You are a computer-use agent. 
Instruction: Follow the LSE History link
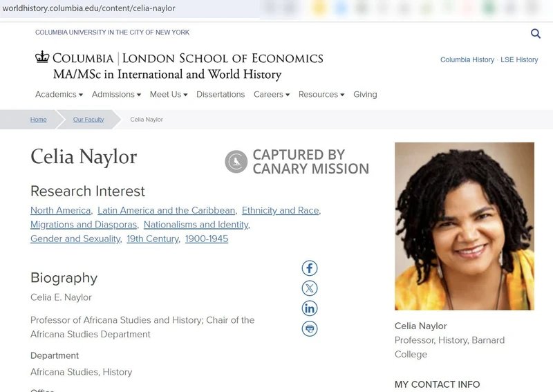point(519,59)
